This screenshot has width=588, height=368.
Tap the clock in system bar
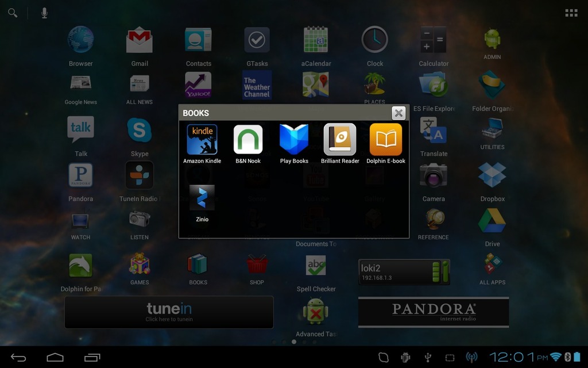519,357
